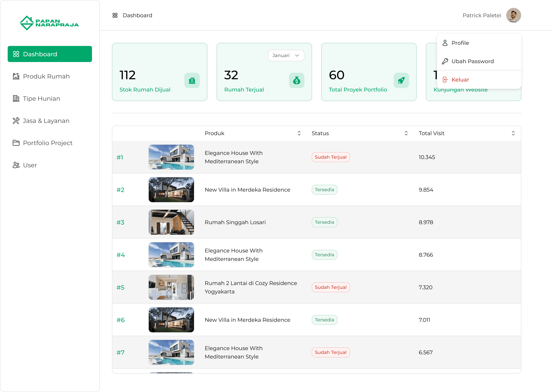
Task: Sort the table by the Total Visit column
Action: pos(513,133)
